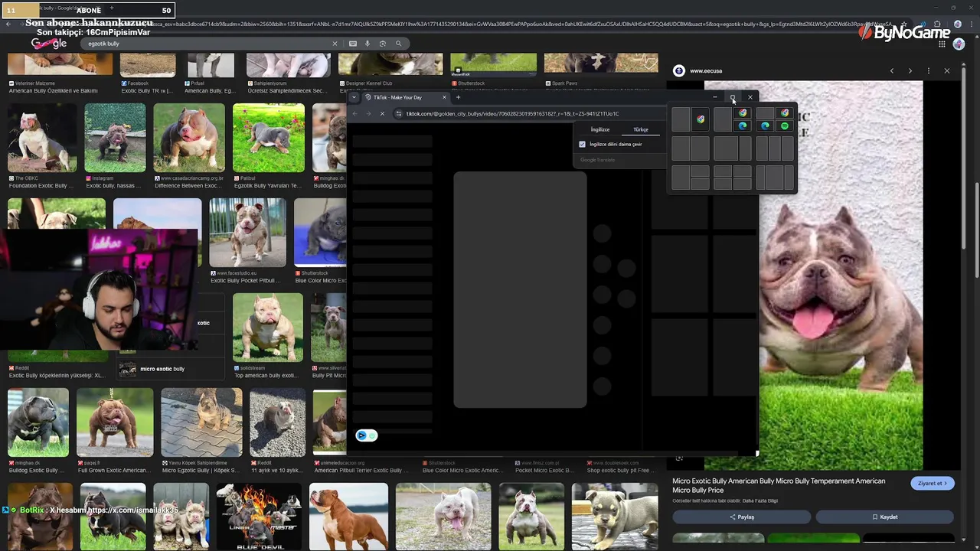Toggle 'İngilizce dilini daima çevir' checkbox
980x551 pixels.
[x=583, y=144]
